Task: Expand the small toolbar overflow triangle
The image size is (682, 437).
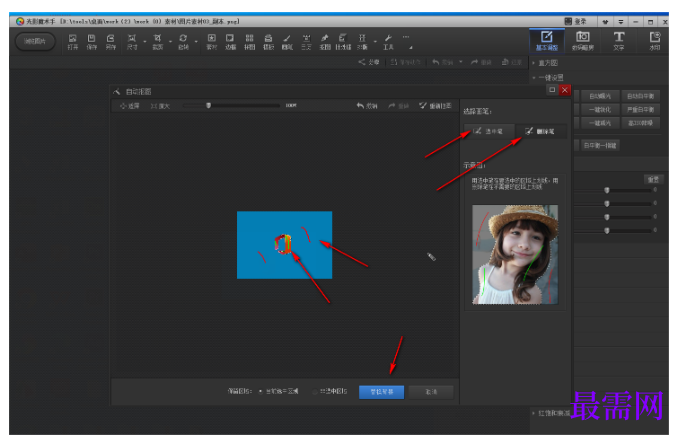Action: (x=411, y=47)
